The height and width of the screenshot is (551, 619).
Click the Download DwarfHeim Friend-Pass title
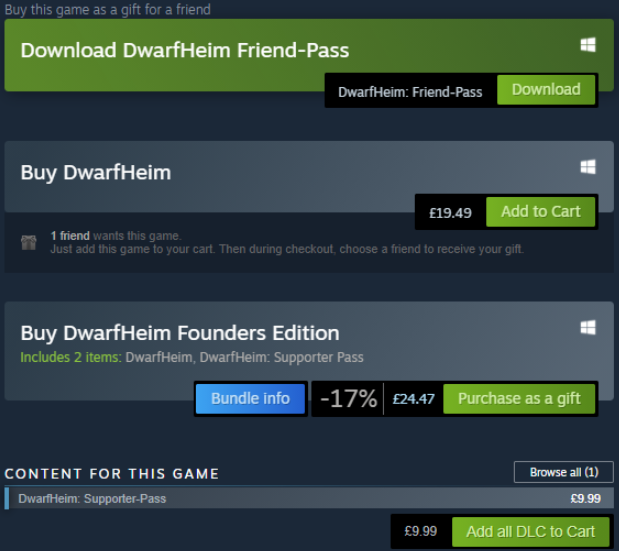[184, 50]
